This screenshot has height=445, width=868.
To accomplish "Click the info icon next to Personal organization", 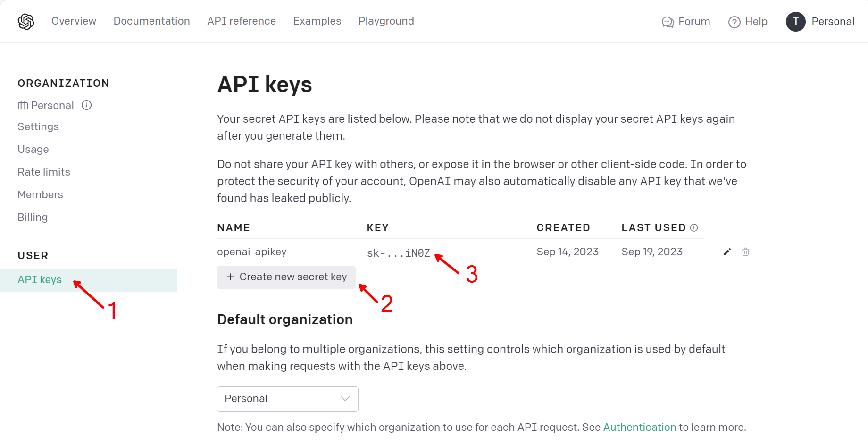I will (86, 105).
